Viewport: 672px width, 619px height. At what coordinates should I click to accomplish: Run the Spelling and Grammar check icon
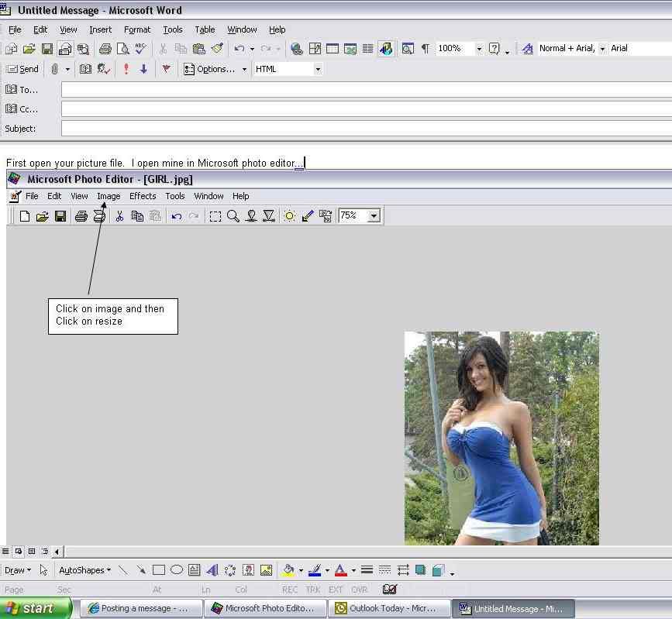[140, 49]
